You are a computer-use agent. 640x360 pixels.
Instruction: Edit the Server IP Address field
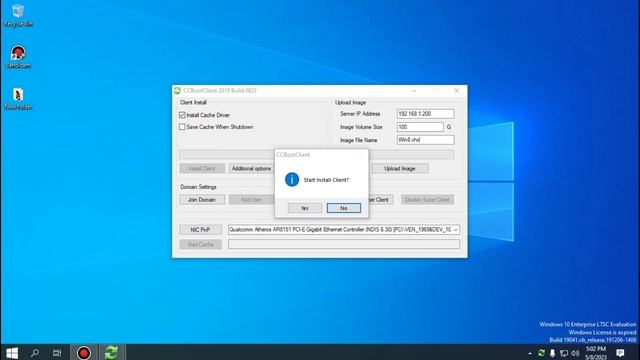[425, 114]
